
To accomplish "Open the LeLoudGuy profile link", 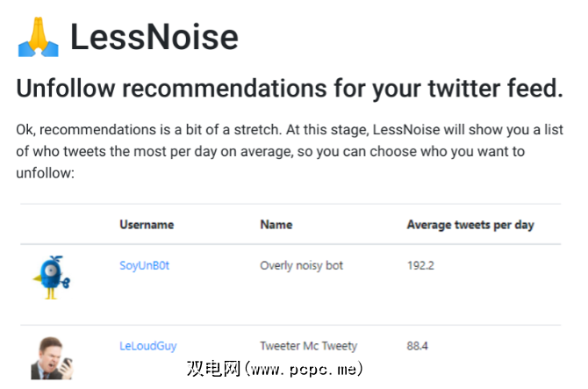I will click(147, 346).
